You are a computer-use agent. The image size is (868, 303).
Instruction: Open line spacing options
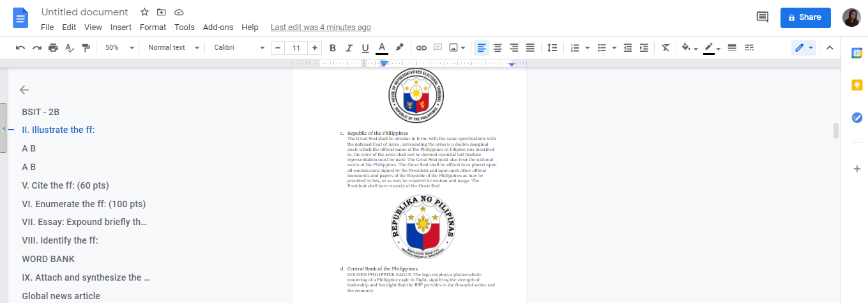click(x=552, y=48)
